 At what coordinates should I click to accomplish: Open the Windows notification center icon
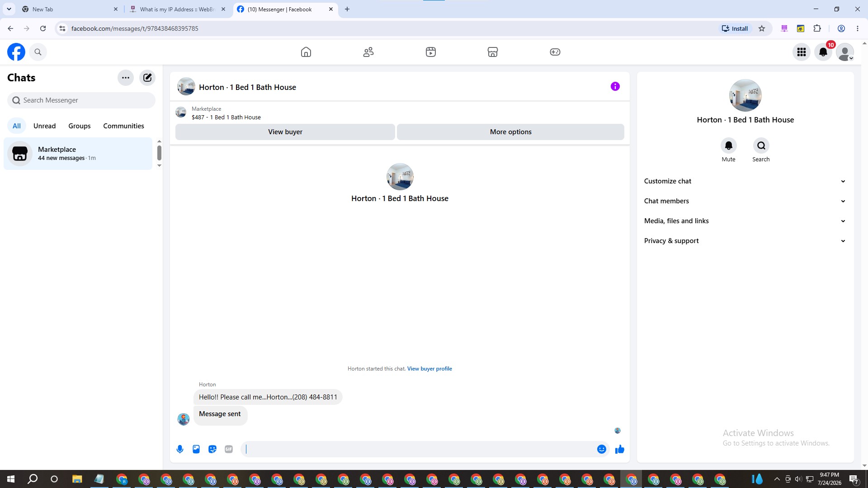(854, 479)
